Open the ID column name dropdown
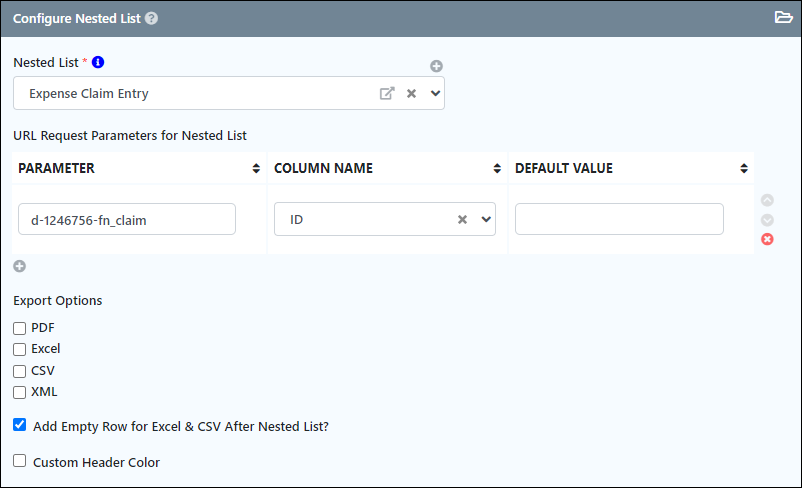 point(486,219)
